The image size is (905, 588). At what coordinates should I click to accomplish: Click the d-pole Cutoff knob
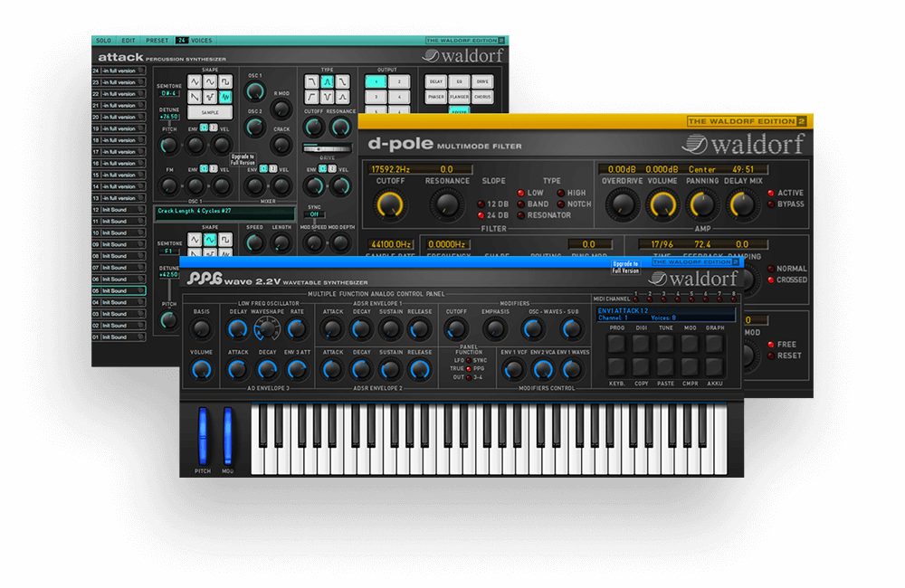(x=390, y=204)
